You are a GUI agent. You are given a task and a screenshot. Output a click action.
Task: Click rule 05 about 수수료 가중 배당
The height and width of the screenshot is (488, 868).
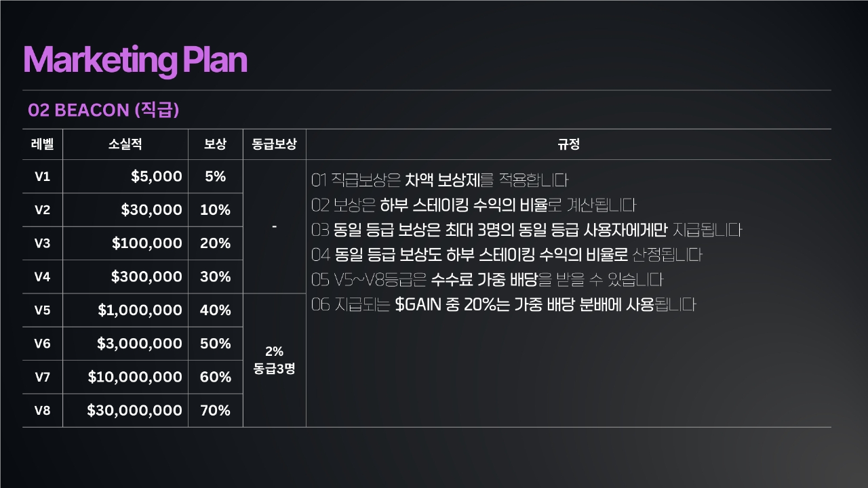tap(487, 280)
